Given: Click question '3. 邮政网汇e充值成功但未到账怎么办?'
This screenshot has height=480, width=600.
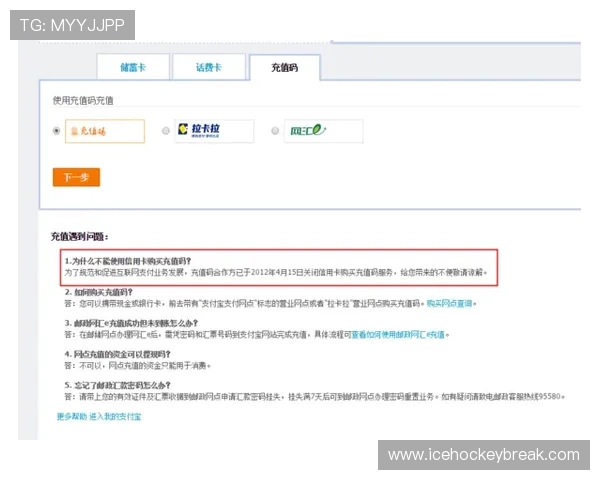Looking at the screenshot, I should (x=131, y=323).
